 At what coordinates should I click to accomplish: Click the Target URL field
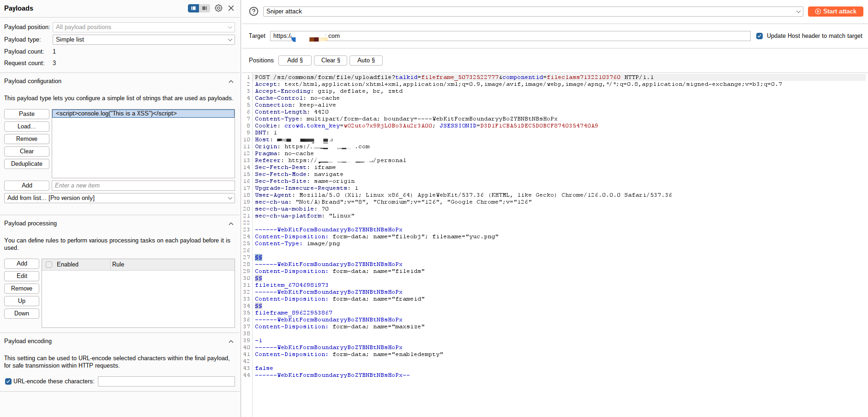(510, 36)
